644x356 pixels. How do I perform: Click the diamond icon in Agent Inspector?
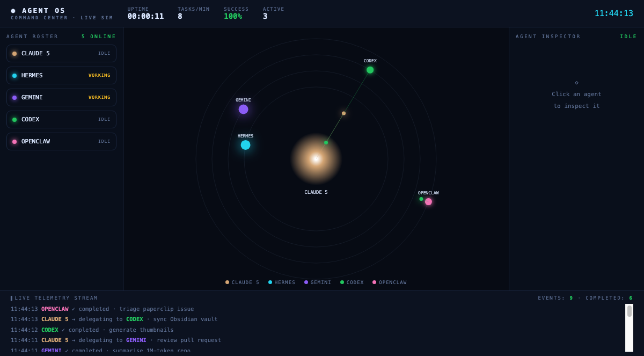coord(576,83)
